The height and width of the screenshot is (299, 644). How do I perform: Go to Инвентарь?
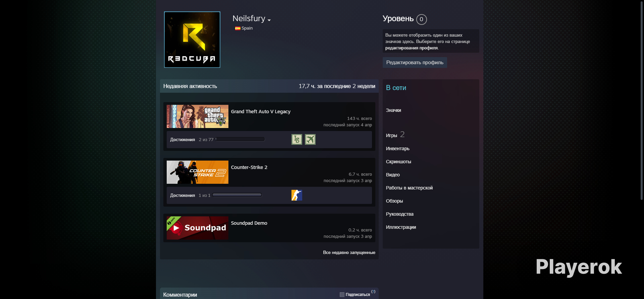(398, 148)
